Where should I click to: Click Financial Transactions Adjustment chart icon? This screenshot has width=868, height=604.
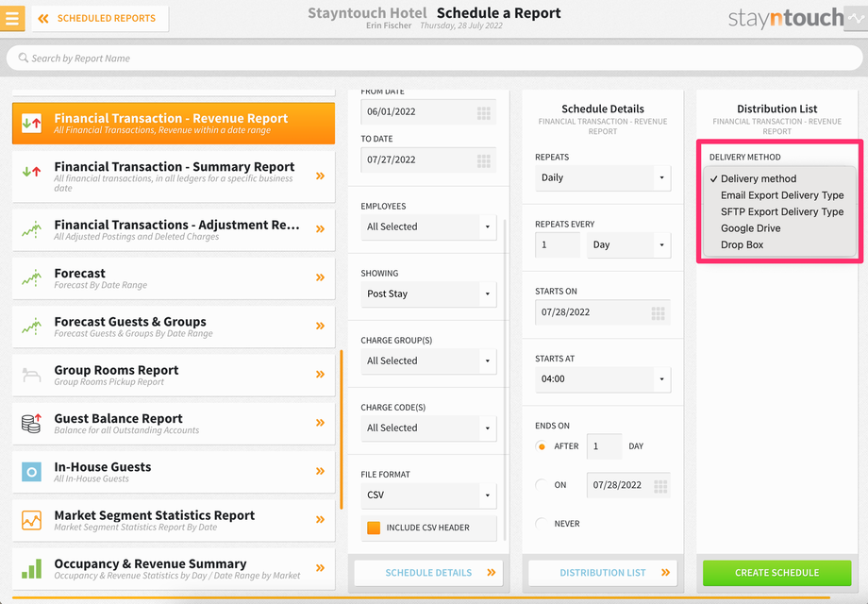coord(31,229)
